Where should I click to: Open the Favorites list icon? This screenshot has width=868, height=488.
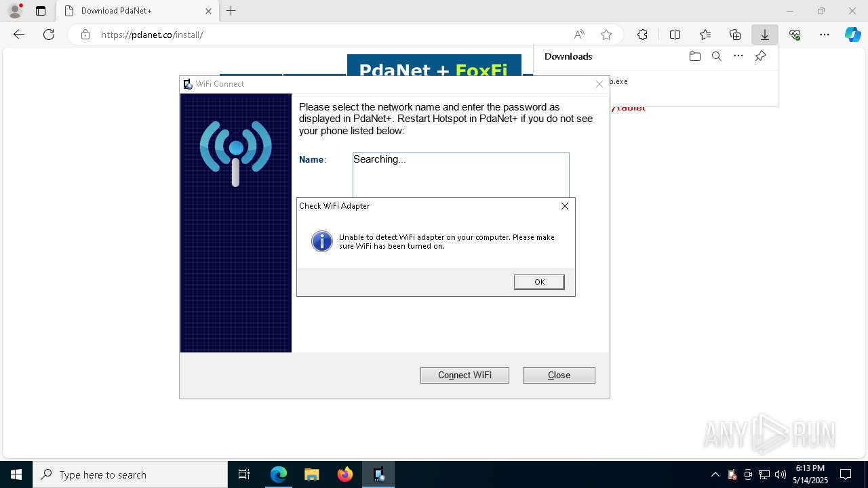pyautogui.click(x=705, y=35)
